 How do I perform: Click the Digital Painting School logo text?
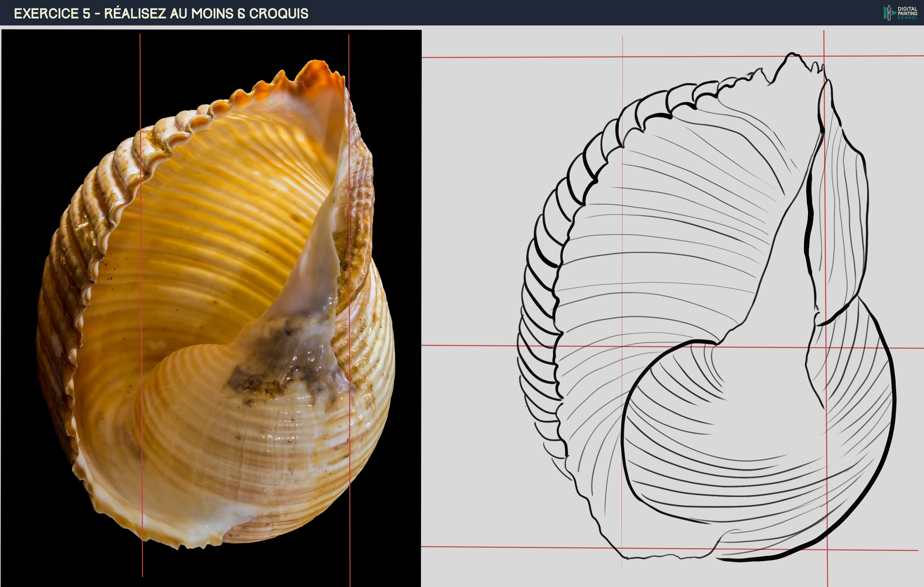coord(907,13)
